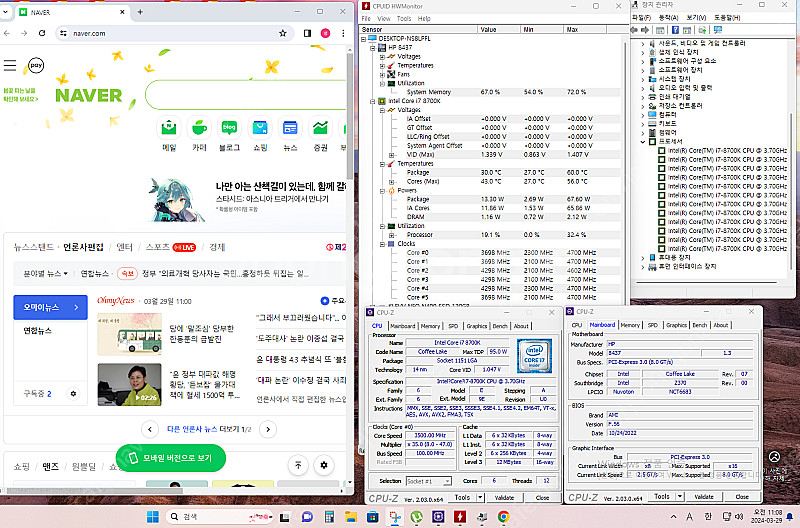800x528 pixels.
Task: Expand Fans node in HWMonitor
Action: [382, 74]
